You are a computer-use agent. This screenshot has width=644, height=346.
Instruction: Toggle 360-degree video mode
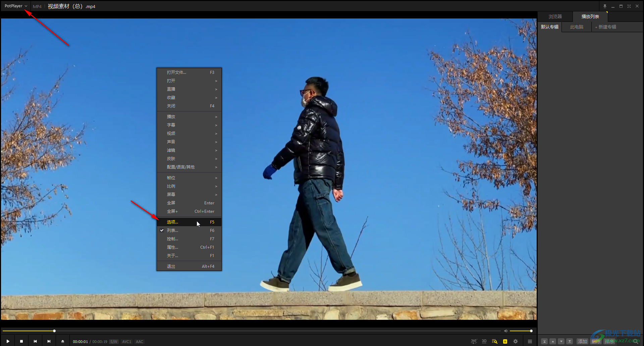tap(474, 341)
